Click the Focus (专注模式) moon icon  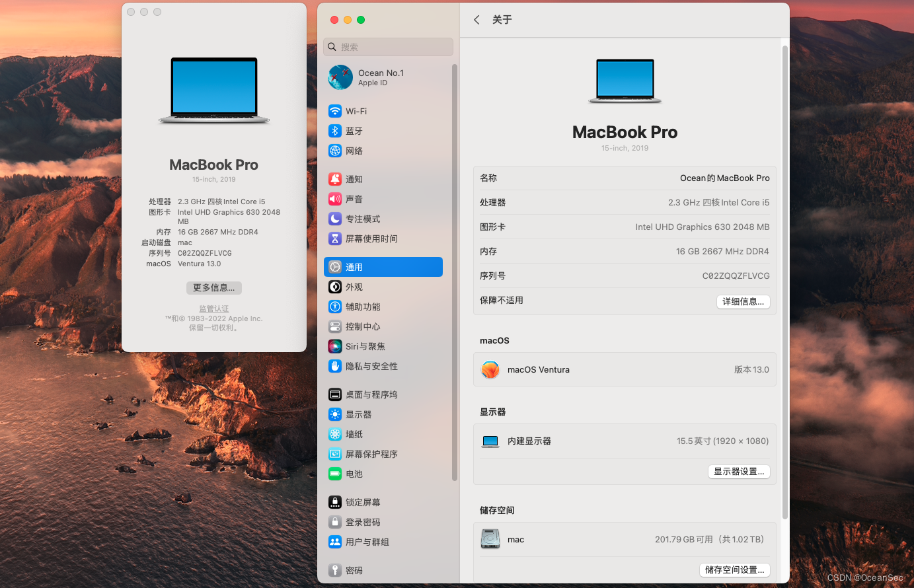pos(335,219)
